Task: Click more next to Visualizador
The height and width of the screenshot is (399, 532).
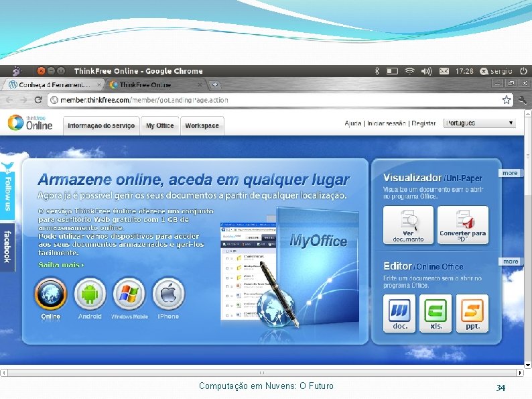Action: point(510,173)
